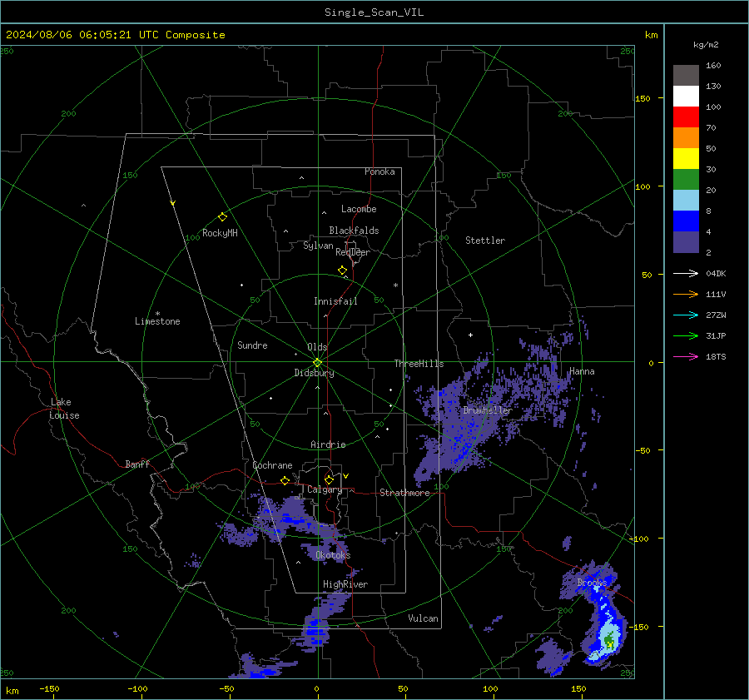This screenshot has height=700, width=749.
Task: Click the Airdrie town label
Action: coord(328,444)
